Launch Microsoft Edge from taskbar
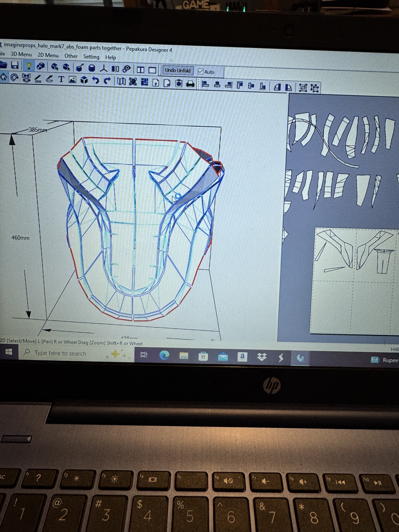This screenshot has height=532, width=399. 165,355
